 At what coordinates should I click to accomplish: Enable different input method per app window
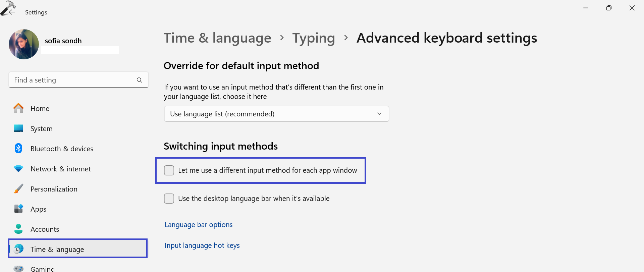pyautogui.click(x=169, y=170)
